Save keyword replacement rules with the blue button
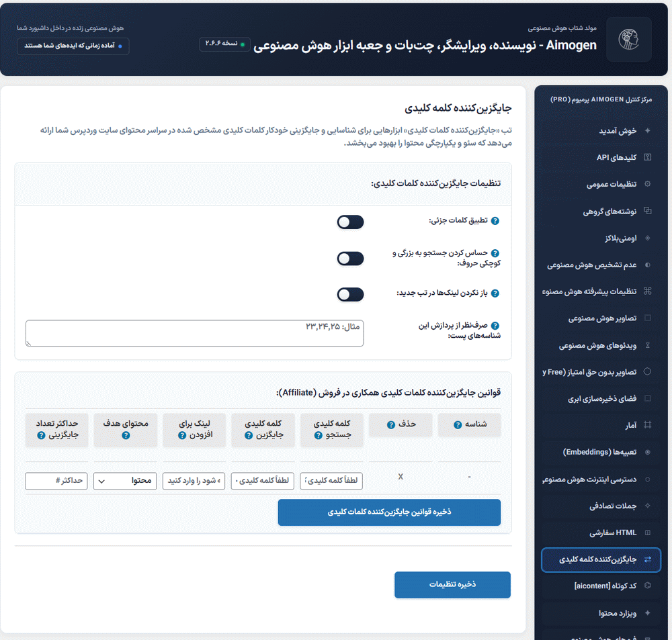Image resolution: width=672 pixels, height=640 pixels. tap(389, 512)
